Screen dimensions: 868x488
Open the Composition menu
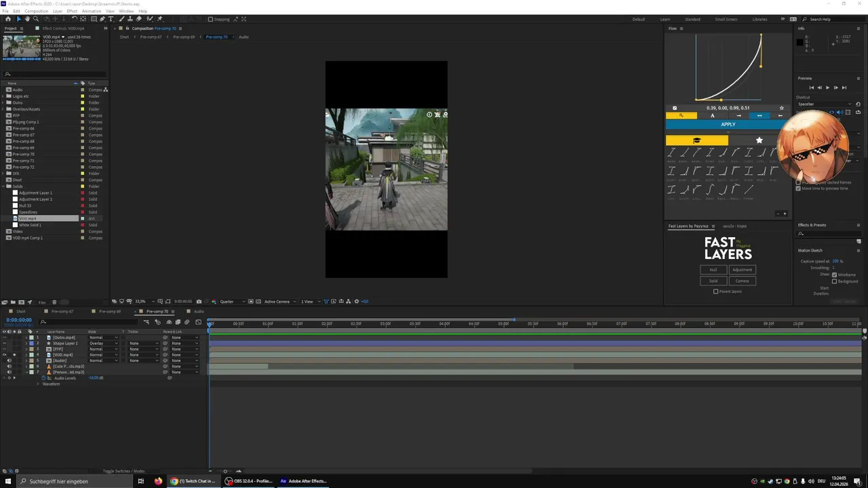pyautogui.click(x=36, y=11)
